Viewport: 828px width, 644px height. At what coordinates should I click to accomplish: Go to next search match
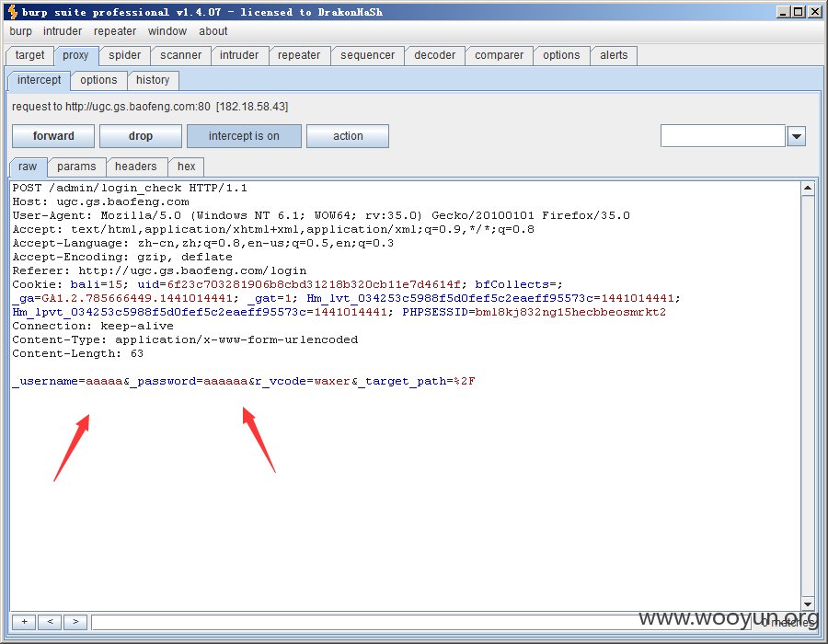(x=75, y=622)
